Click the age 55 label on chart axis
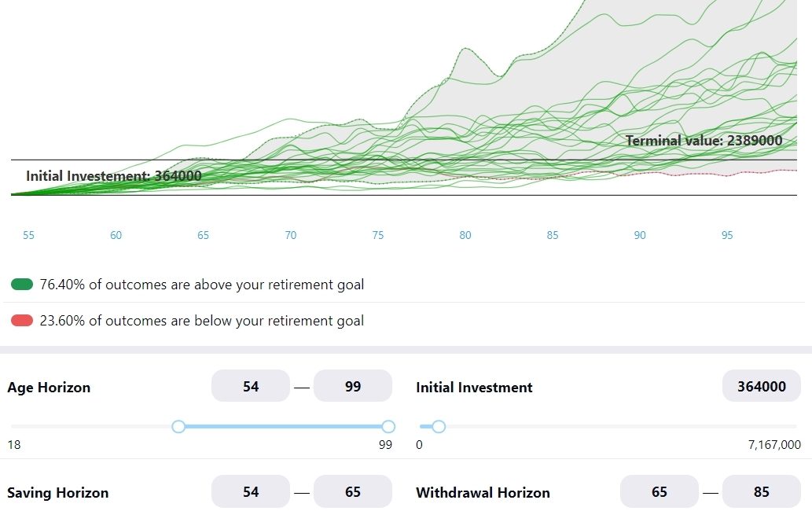The height and width of the screenshot is (511, 812). coord(29,235)
